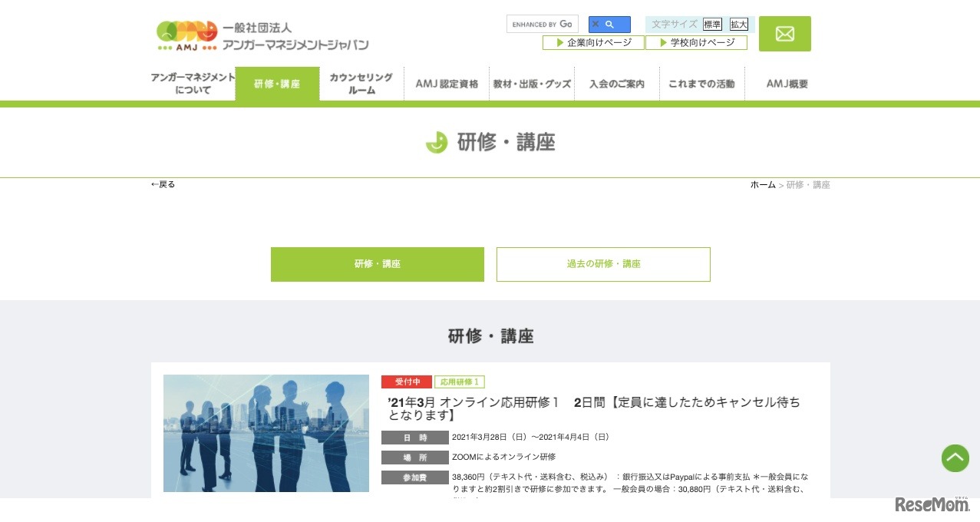Open the 入会のご案内 navigation menu
980x522 pixels.
(x=616, y=84)
